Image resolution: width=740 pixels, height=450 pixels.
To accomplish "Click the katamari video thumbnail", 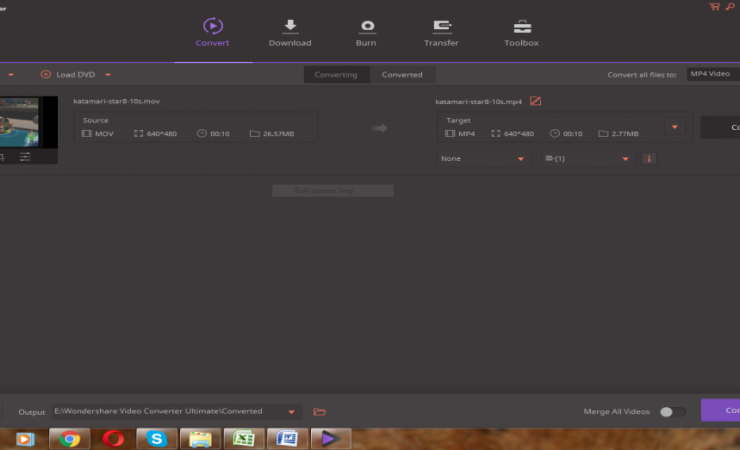I will pos(28,122).
